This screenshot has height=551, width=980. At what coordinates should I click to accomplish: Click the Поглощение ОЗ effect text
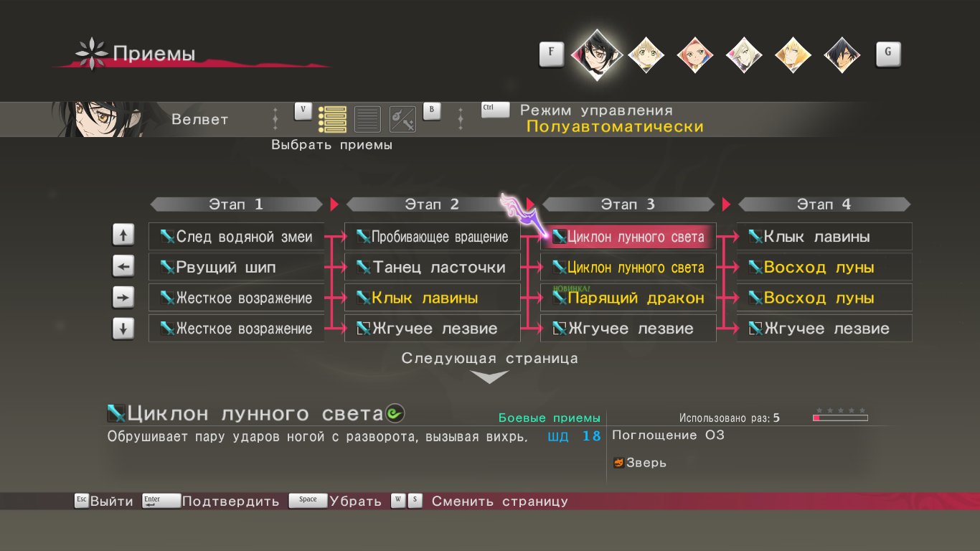(x=668, y=435)
